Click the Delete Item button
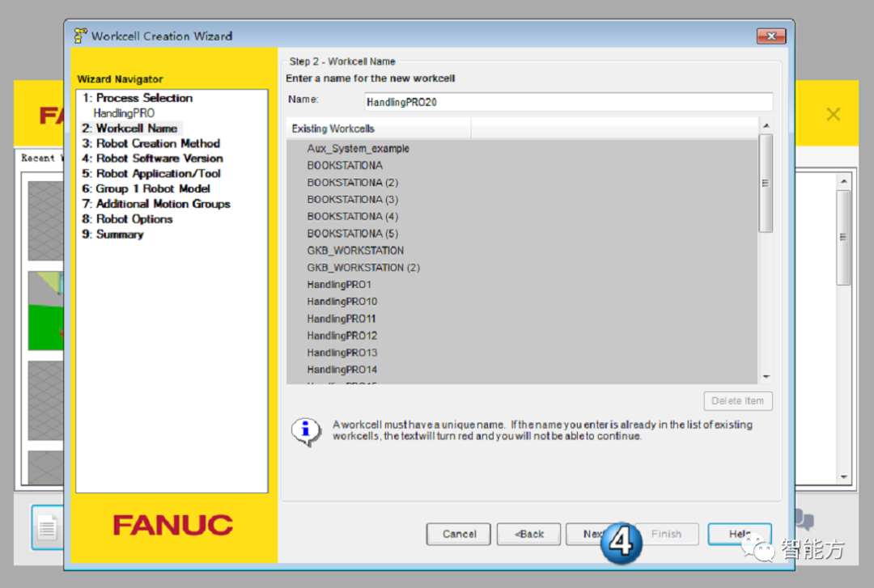This screenshot has width=874, height=588. click(738, 400)
